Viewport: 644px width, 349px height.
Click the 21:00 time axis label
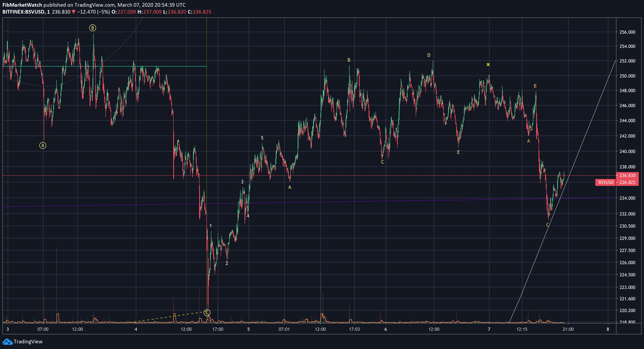coord(568,329)
